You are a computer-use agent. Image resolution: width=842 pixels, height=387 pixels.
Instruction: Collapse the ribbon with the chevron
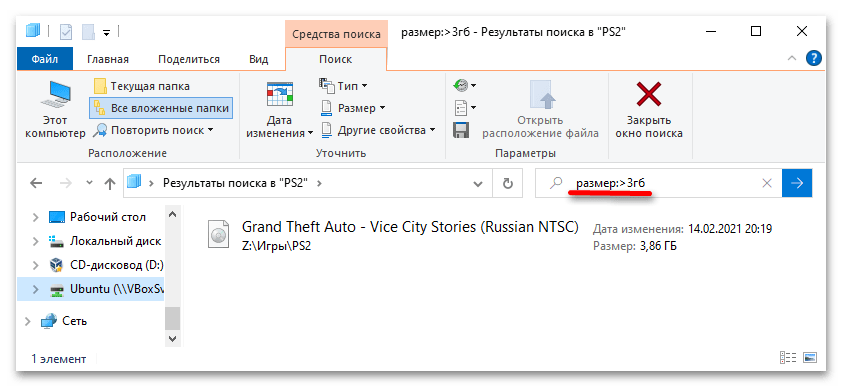point(792,59)
